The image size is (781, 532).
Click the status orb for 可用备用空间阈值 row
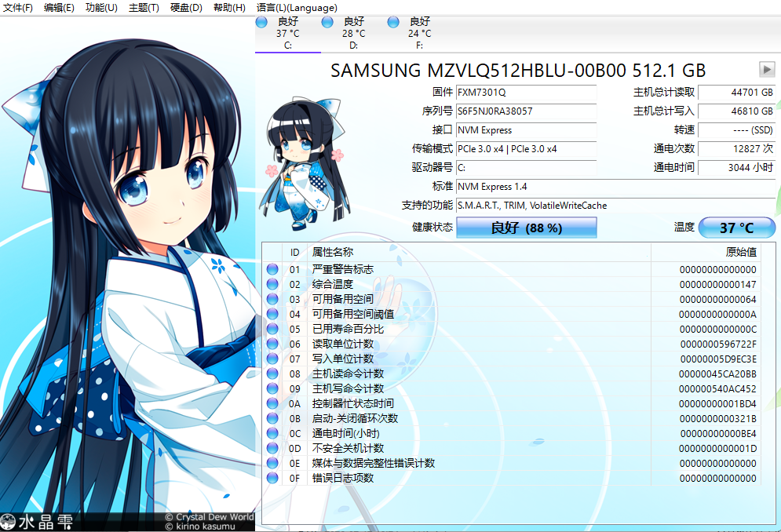[272, 314]
